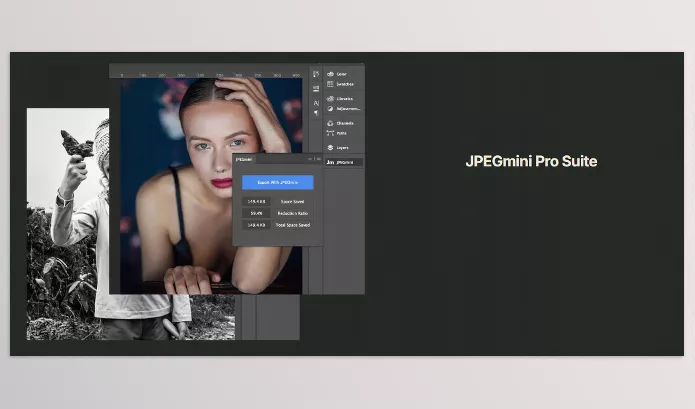Image resolution: width=695 pixels, height=409 pixels.
Task: Open the History panel icon in the narrow strip
Action: pyautogui.click(x=316, y=74)
